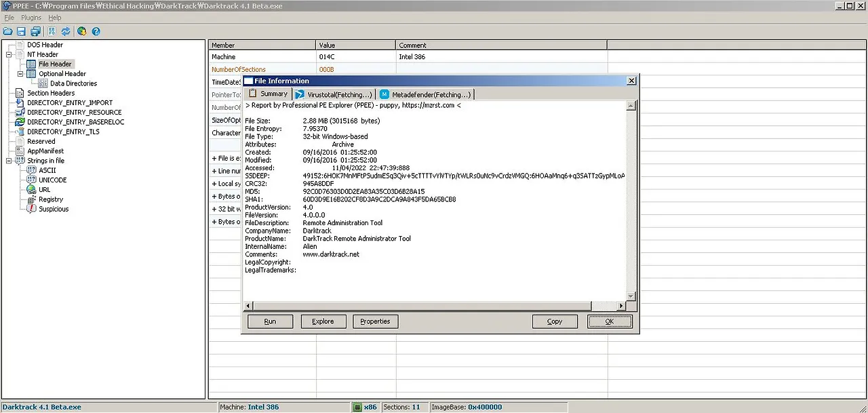Viewport: 868px width, 413px height.
Task: Collapse the NT Header tree node
Action: click(x=9, y=54)
